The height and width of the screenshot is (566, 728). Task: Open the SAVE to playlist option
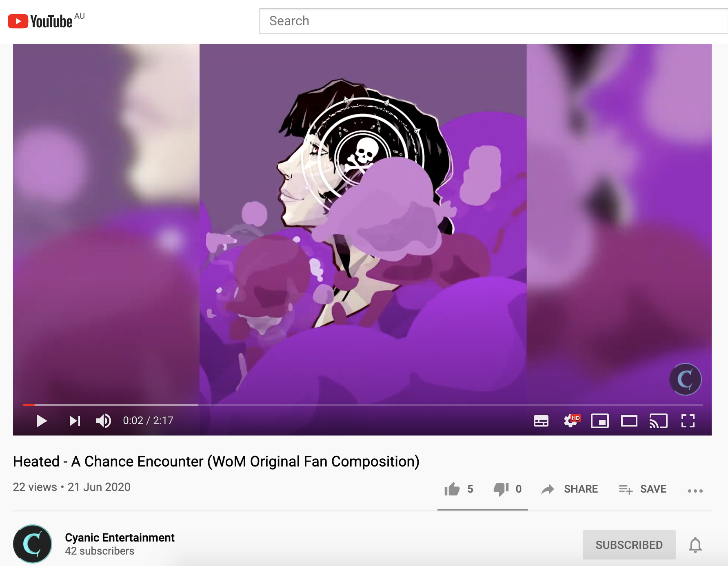(643, 489)
